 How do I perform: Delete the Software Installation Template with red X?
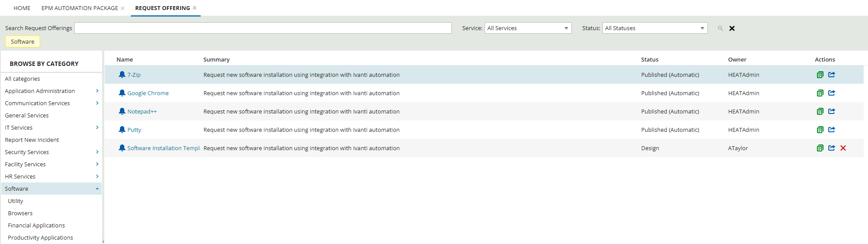coord(843,148)
